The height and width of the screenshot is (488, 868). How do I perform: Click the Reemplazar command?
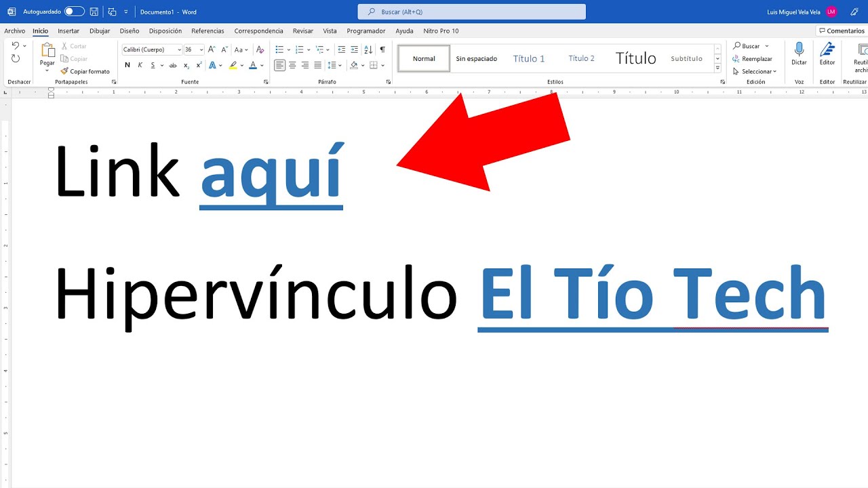pos(754,59)
